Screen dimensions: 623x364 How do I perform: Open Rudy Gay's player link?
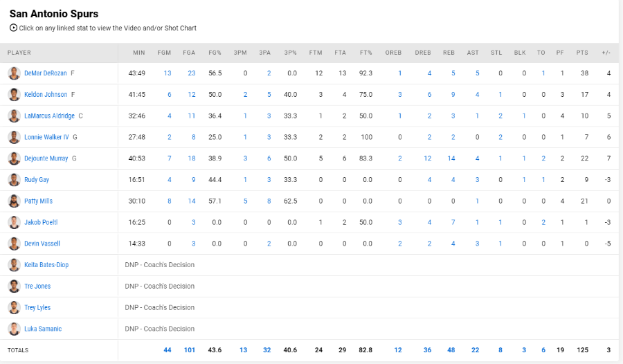(37, 180)
